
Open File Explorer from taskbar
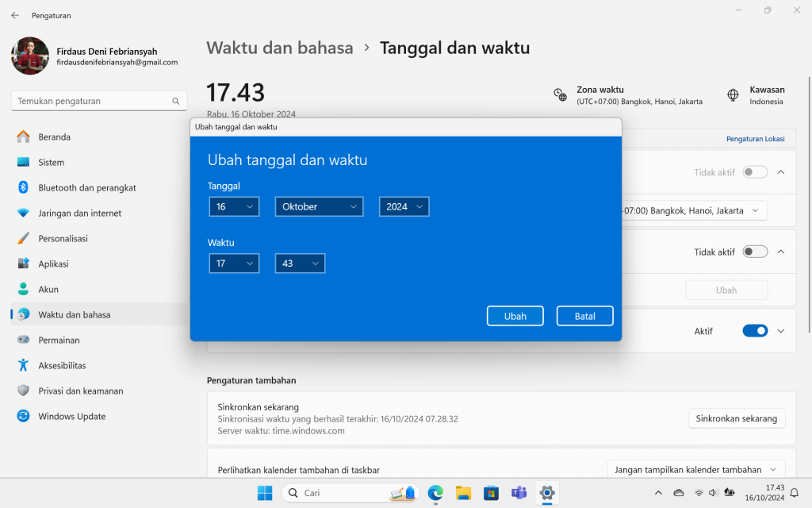click(x=463, y=493)
